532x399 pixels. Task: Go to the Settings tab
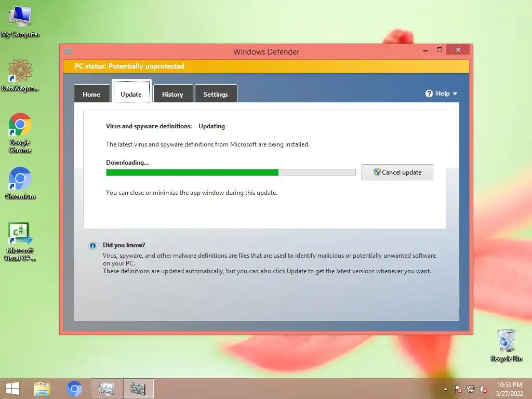point(216,94)
